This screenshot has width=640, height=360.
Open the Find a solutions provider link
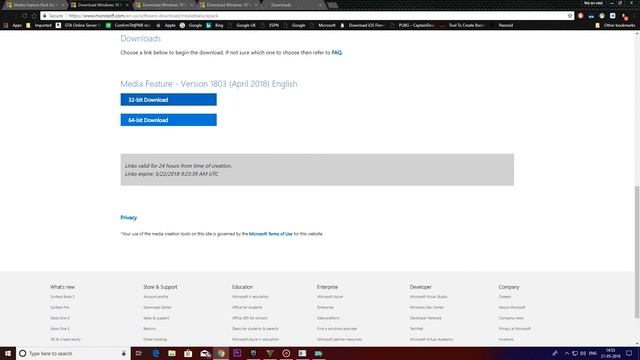point(337,329)
